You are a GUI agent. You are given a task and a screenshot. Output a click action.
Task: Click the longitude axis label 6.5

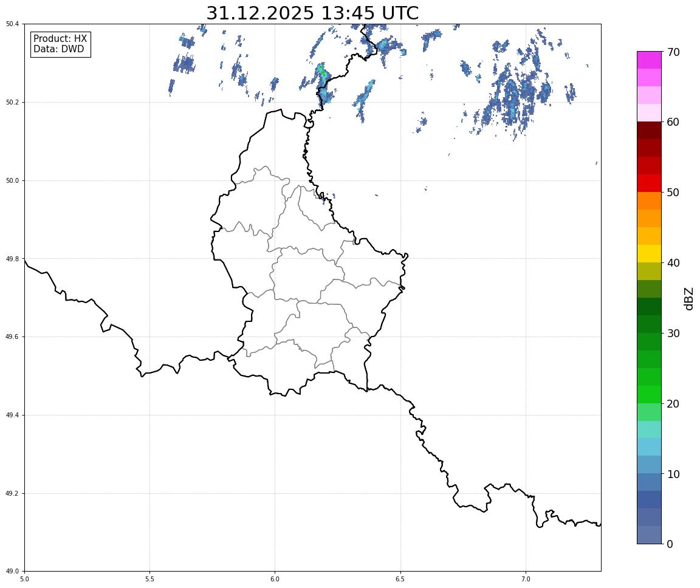400,579
